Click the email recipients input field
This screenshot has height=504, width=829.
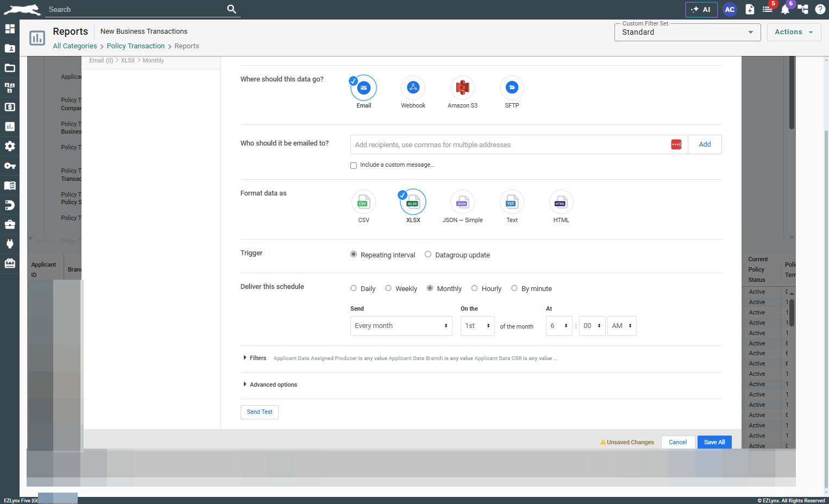click(519, 144)
